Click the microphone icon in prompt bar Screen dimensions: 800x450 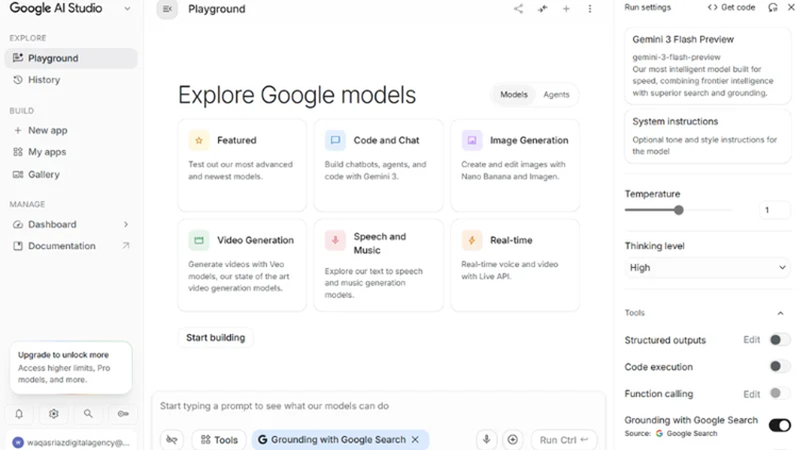(487, 439)
